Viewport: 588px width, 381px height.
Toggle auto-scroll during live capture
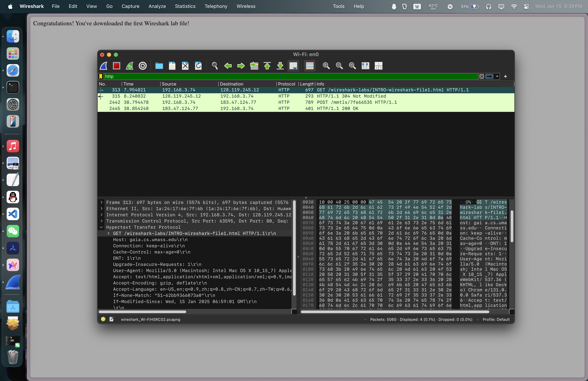tap(293, 66)
